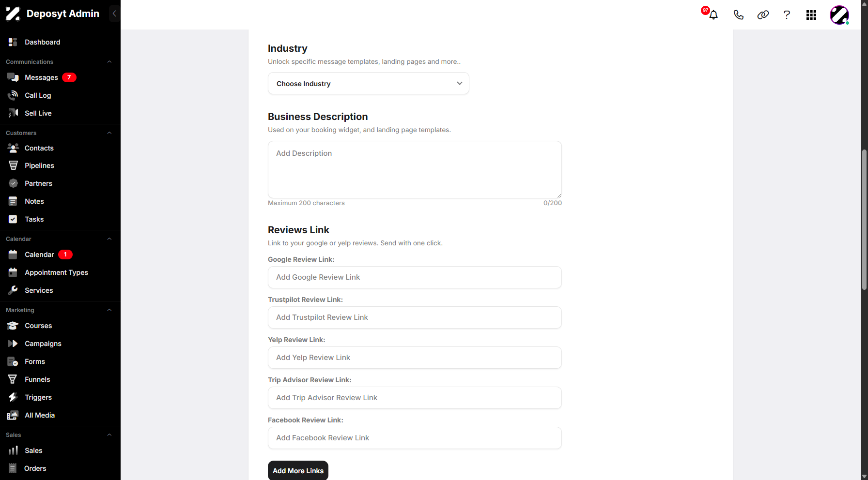Open the Choose Industry dropdown
The width and height of the screenshot is (868, 480).
coord(369,84)
